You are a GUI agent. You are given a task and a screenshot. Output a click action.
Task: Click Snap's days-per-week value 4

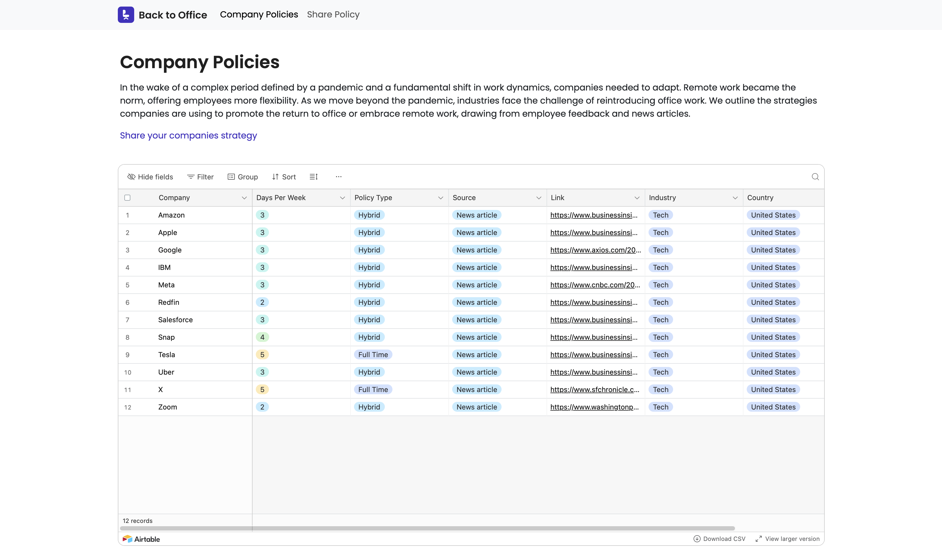[262, 337]
